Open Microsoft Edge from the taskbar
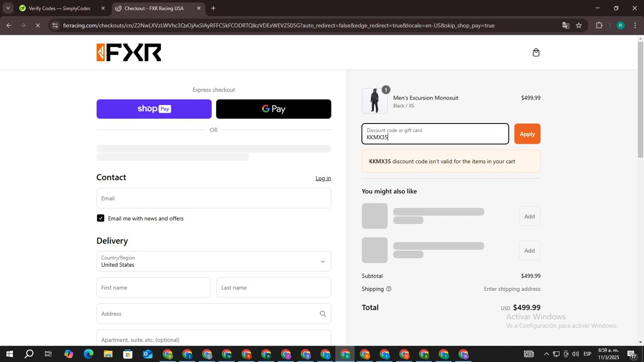This screenshot has height=362, width=644. click(x=88, y=354)
